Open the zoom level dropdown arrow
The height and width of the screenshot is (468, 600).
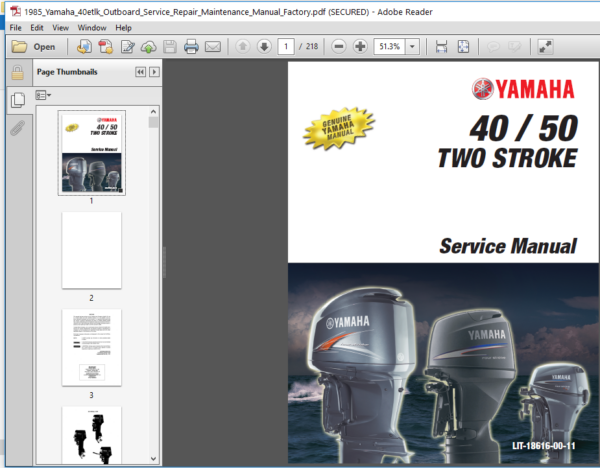(x=412, y=47)
